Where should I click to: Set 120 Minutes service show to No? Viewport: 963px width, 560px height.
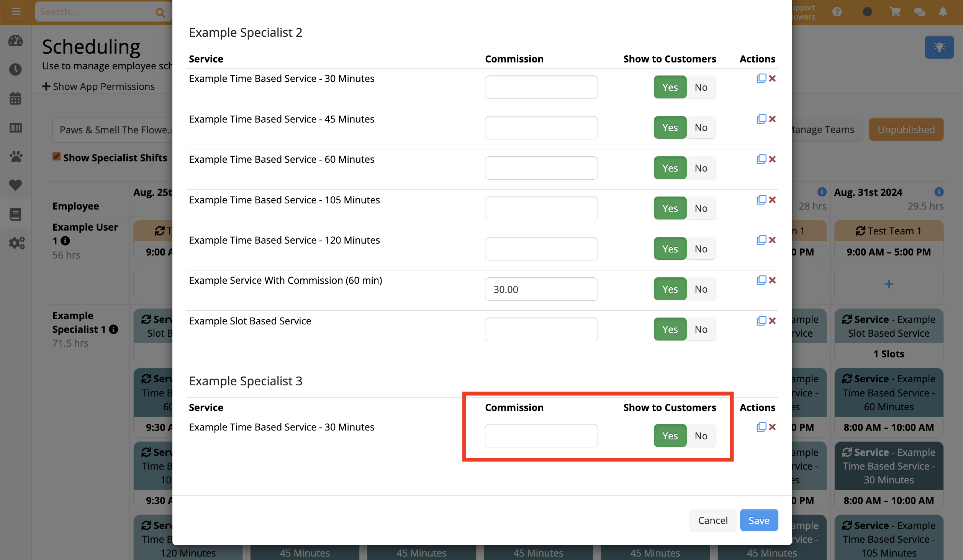click(x=701, y=249)
